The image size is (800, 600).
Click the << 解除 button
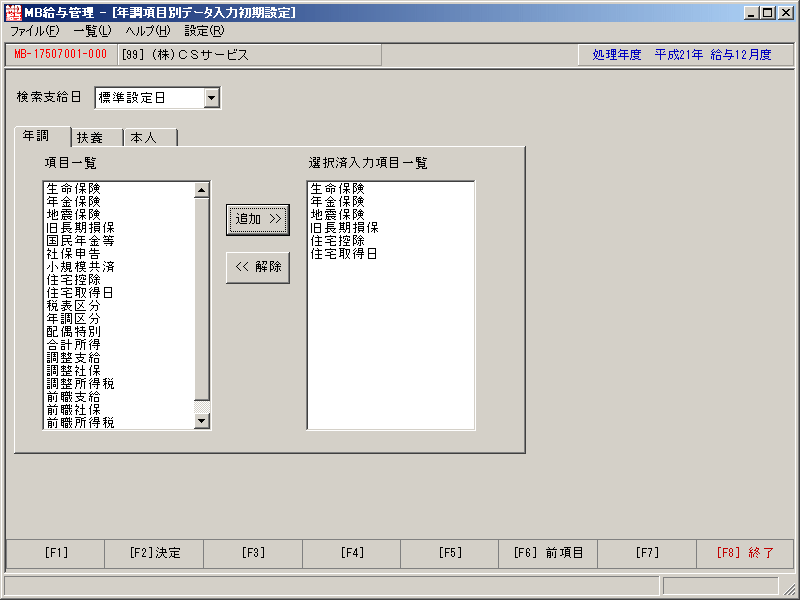(258, 267)
